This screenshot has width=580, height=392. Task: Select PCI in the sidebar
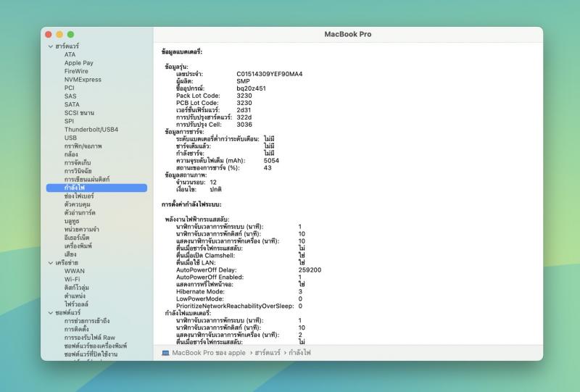69,88
